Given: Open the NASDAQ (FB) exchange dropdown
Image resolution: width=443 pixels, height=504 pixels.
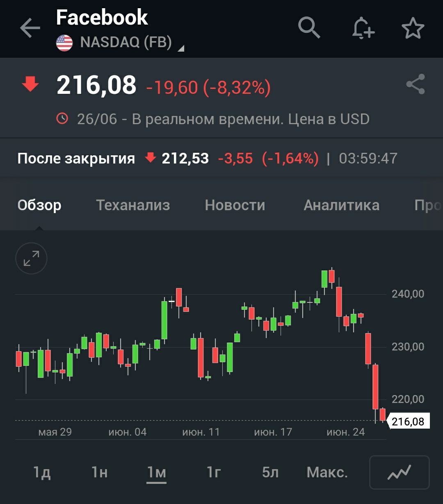Looking at the screenshot, I should tap(126, 43).
